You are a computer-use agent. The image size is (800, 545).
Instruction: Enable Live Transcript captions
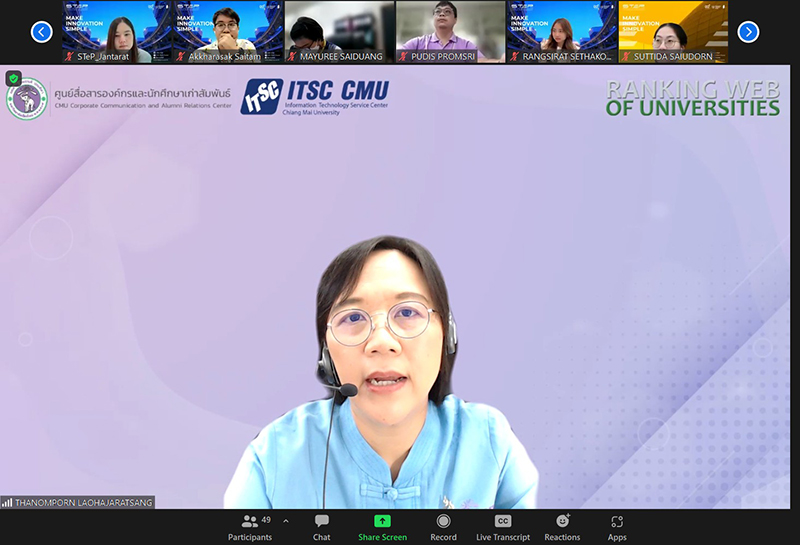point(503,527)
